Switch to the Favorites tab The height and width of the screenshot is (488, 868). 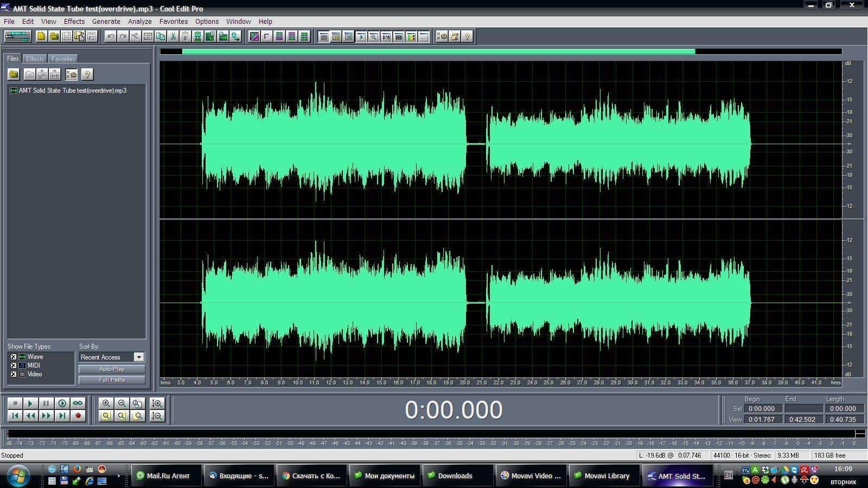(63, 59)
